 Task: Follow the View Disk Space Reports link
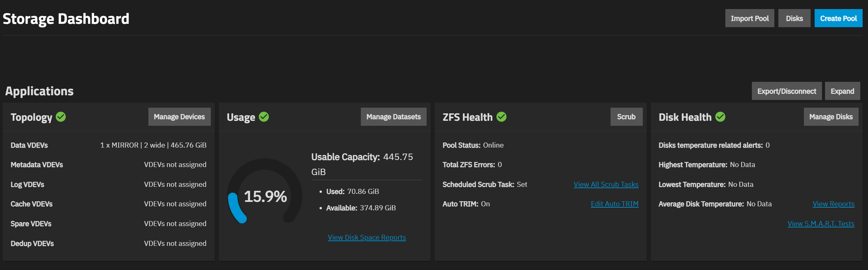tap(367, 237)
